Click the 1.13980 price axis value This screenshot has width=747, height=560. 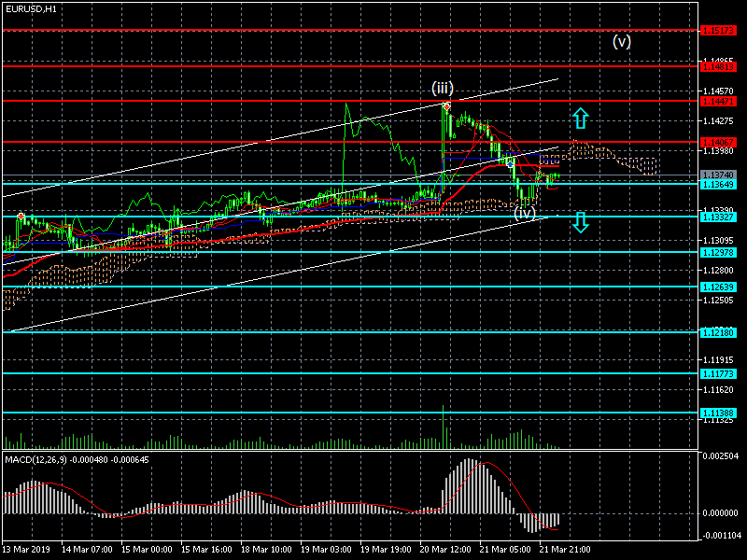click(x=718, y=151)
